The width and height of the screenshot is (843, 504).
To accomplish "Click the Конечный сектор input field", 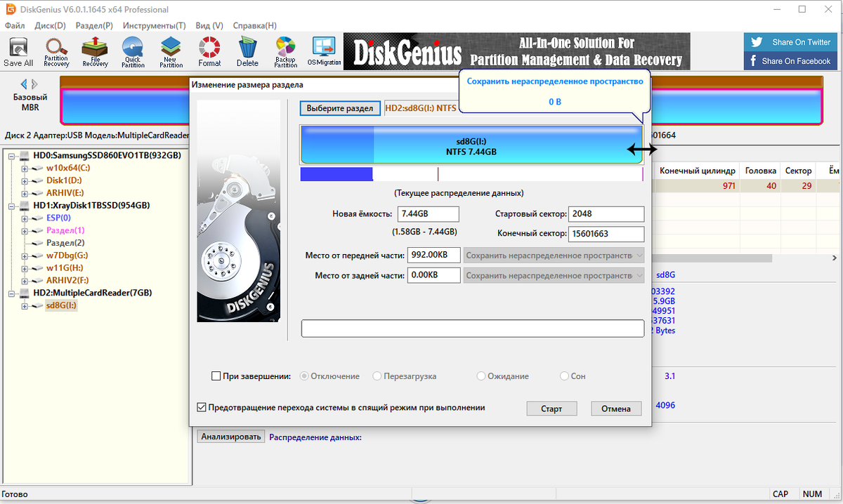I will tap(607, 234).
